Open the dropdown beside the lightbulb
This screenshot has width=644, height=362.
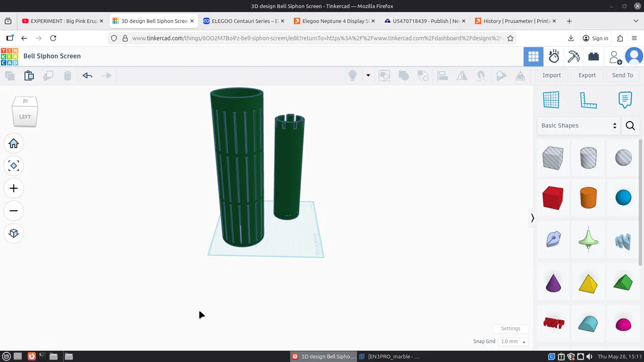point(368,75)
